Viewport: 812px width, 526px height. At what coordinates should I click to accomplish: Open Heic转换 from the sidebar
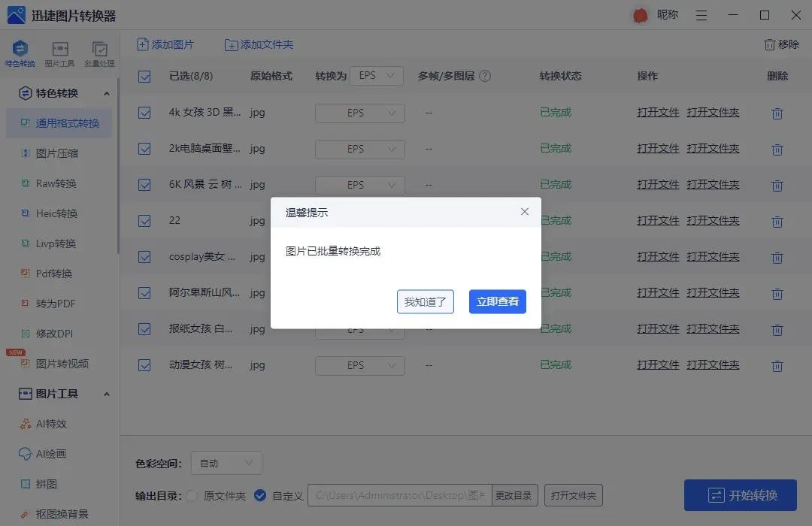(57, 213)
